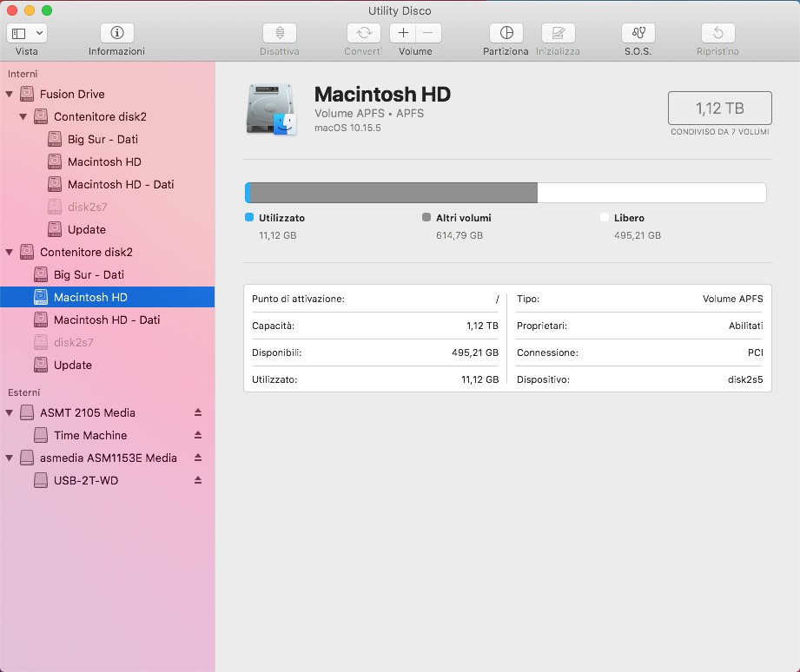Click the Converti toolbar icon

(x=363, y=33)
